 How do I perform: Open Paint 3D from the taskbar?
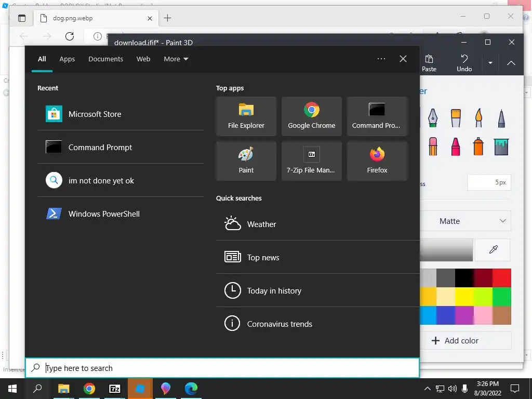[166, 389]
